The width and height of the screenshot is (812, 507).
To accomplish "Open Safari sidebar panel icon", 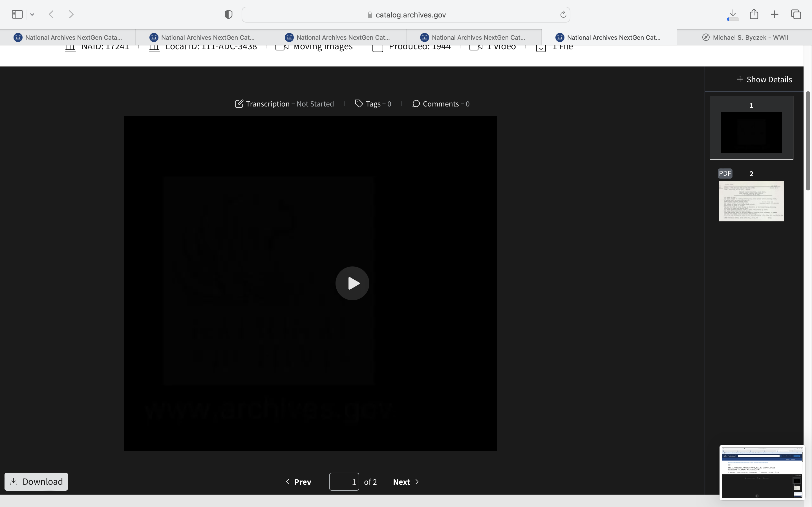I will click(x=17, y=14).
